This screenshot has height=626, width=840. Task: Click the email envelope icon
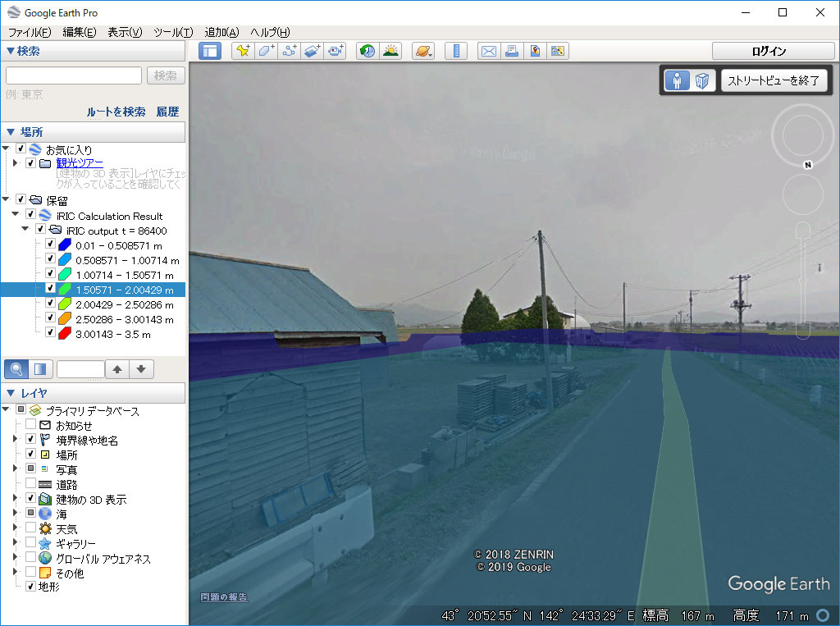point(489,51)
